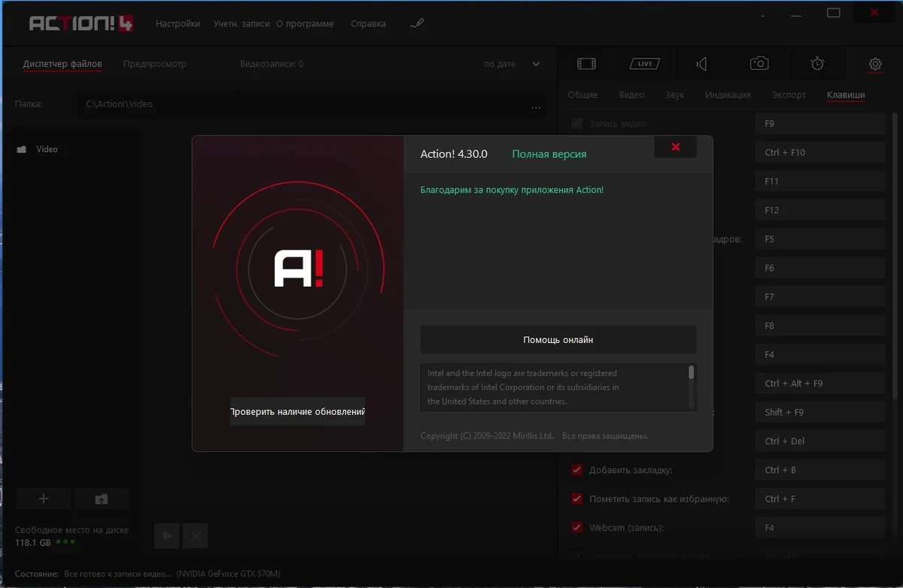Click the Ctrl + F hotkey field
The height and width of the screenshot is (588, 903).
pos(820,499)
